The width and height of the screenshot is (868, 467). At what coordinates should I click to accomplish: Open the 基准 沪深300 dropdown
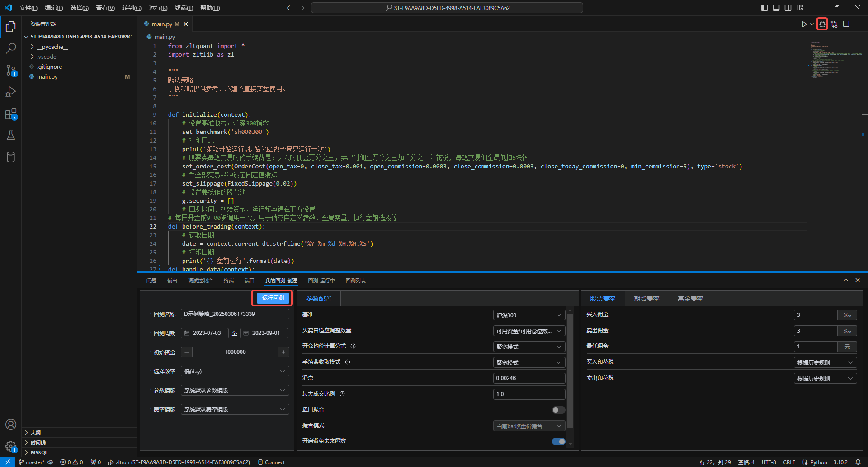pyautogui.click(x=528, y=315)
